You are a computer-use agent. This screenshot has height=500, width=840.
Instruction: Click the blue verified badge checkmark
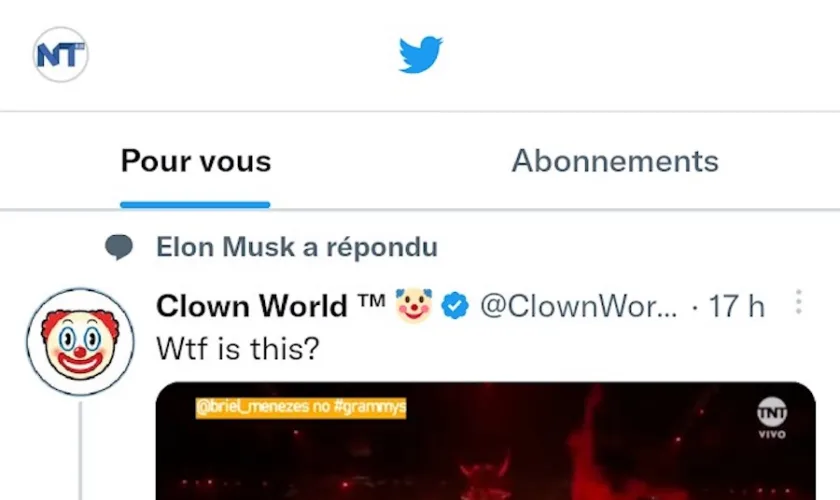pos(456,306)
